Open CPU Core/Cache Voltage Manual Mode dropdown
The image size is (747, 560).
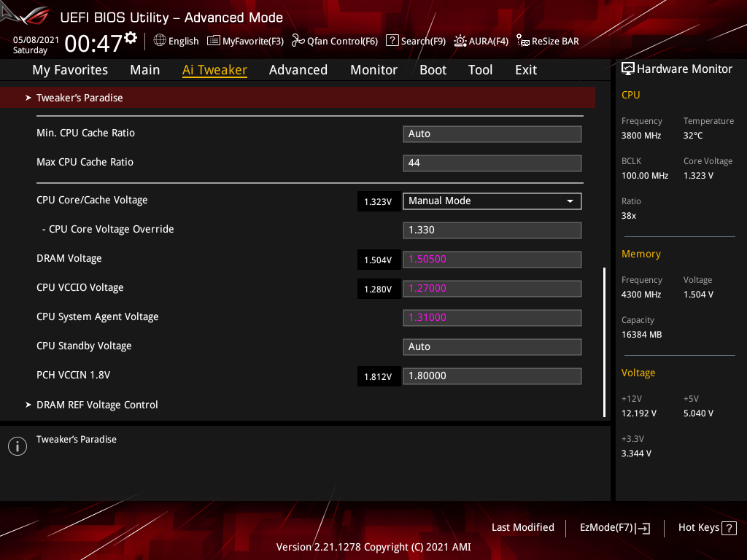pyautogui.click(x=492, y=201)
